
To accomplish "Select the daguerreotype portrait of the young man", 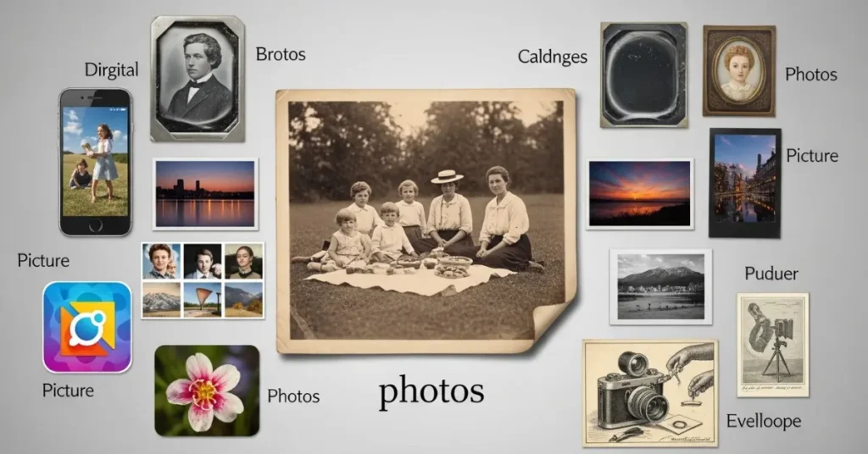I will click(198, 79).
